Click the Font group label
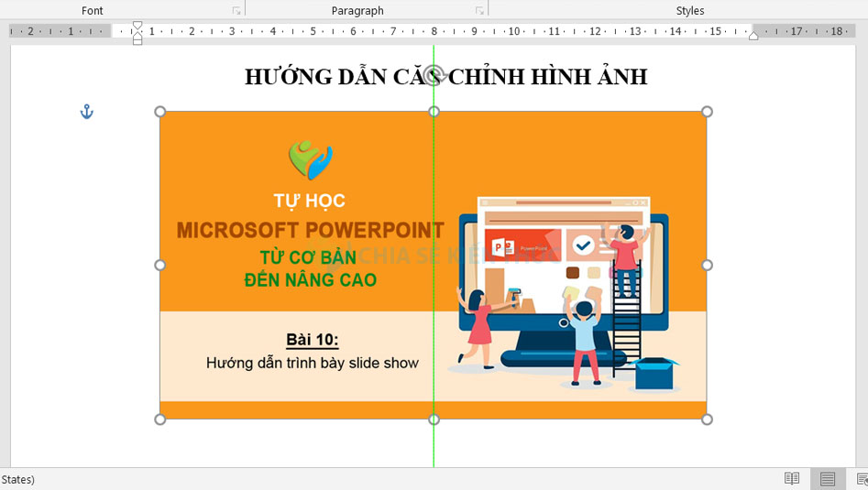868x490 pixels. (92, 10)
